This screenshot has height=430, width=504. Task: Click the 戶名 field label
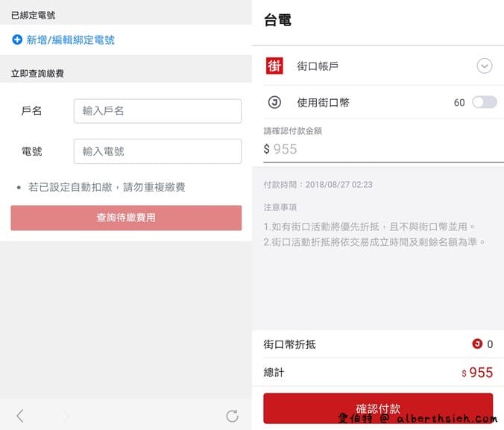click(x=31, y=111)
